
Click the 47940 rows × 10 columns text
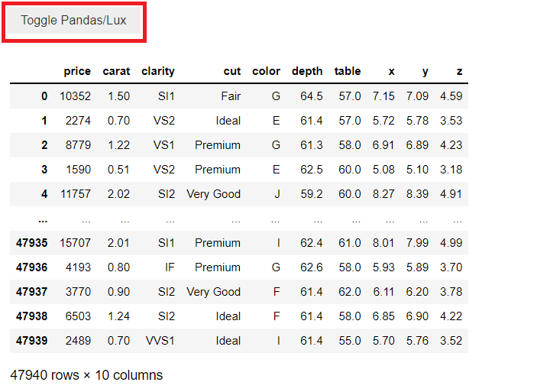(x=86, y=375)
